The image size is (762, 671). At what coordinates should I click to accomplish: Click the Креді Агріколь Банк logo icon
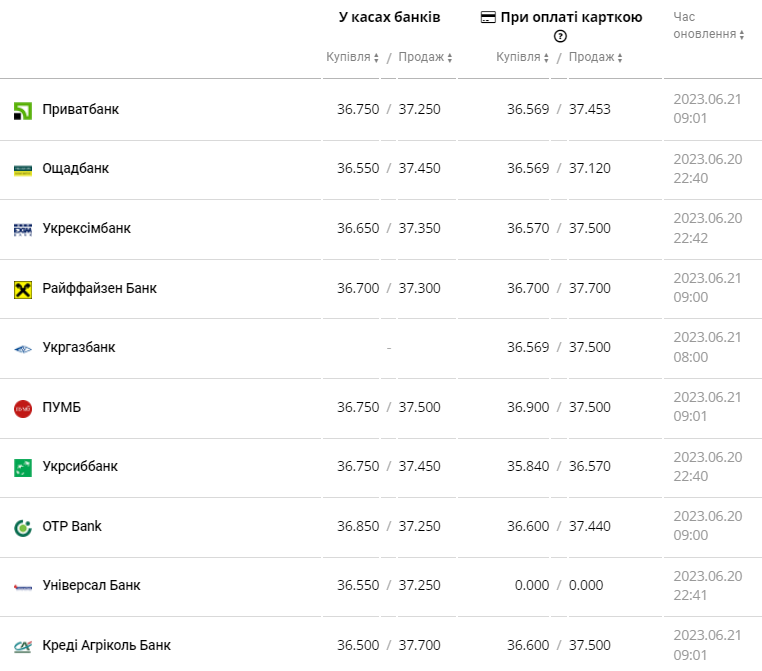(23, 647)
